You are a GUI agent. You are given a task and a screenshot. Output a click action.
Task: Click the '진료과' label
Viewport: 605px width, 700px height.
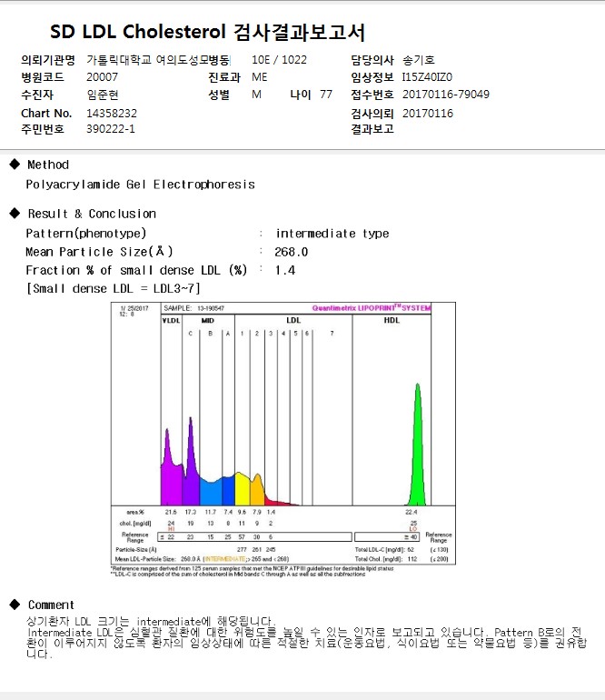[224, 76]
